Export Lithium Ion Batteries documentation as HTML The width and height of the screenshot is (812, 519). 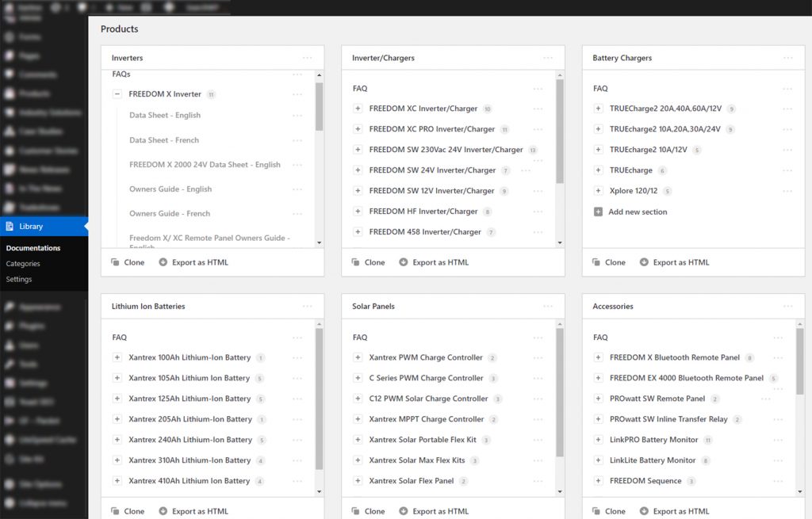tap(193, 511)
